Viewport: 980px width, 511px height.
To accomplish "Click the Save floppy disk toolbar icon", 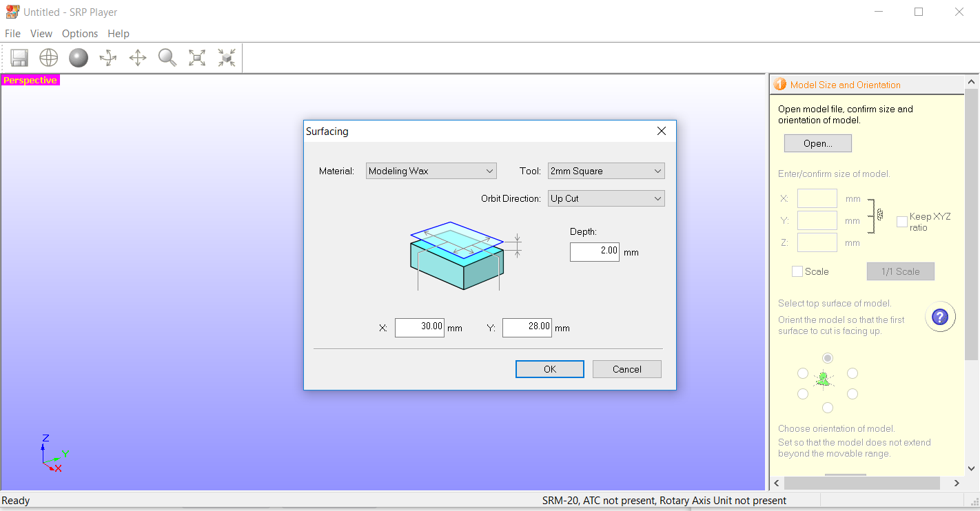I will click(19, 58).
